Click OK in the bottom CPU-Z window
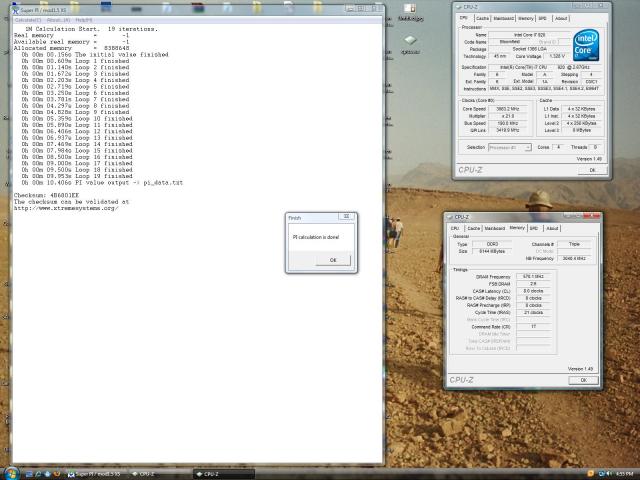640x480 pixels. pyautogui.click(x=584, y=380)
